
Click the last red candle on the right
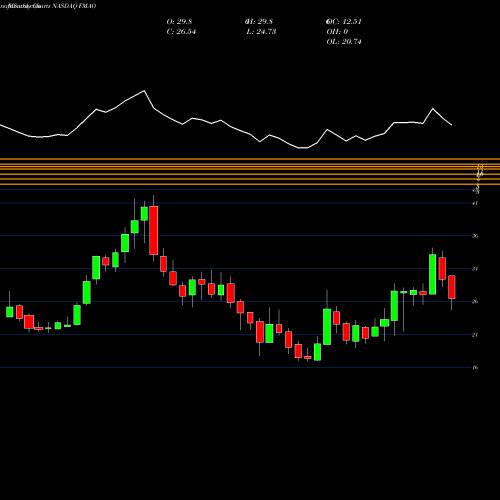452,287
